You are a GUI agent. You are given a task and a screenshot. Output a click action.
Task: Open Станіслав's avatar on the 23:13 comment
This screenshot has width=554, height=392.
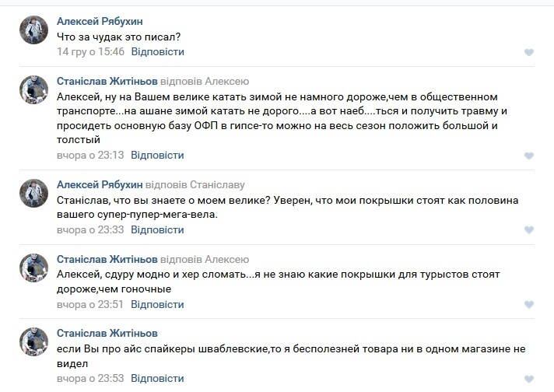(x=33, y=89)
